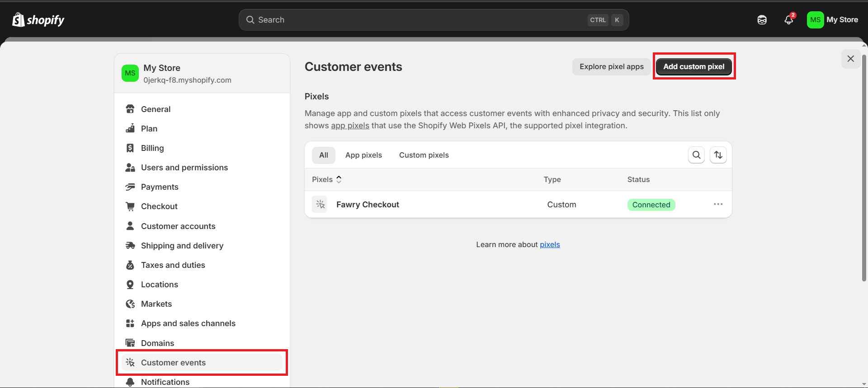
Task: Click the Apps and sales channels icon
Action: click(130, 323)
